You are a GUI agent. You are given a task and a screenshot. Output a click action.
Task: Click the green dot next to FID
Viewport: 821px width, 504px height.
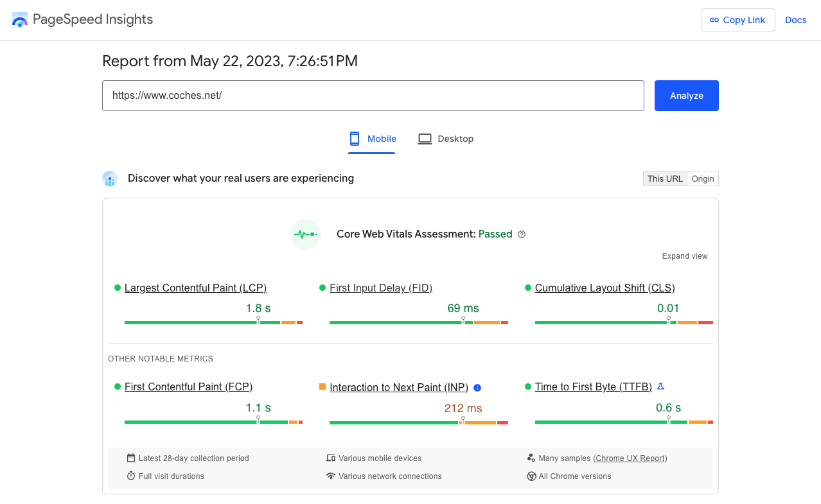pyautogui.click(x=322, y=288)
